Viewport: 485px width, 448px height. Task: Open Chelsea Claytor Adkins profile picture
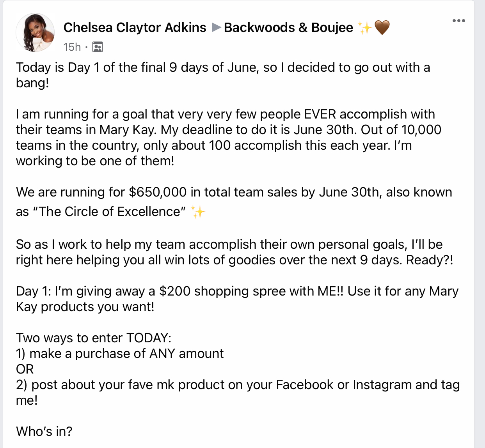coord(35,32)
